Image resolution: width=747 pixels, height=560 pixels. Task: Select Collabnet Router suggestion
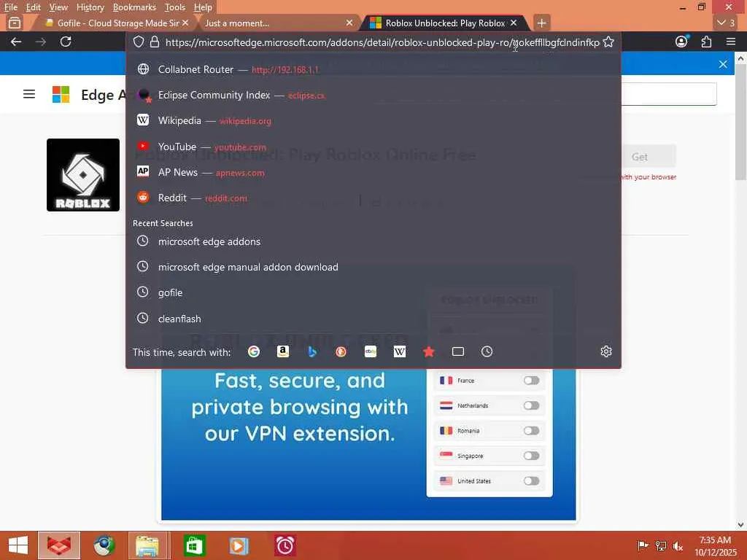click(x=373, y=69)
